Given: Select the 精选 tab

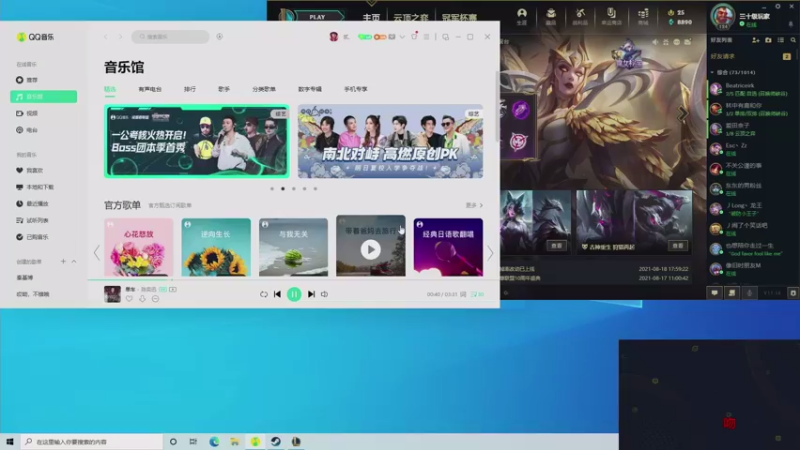Looking at the screenshot, I should [x=110, y=89].
